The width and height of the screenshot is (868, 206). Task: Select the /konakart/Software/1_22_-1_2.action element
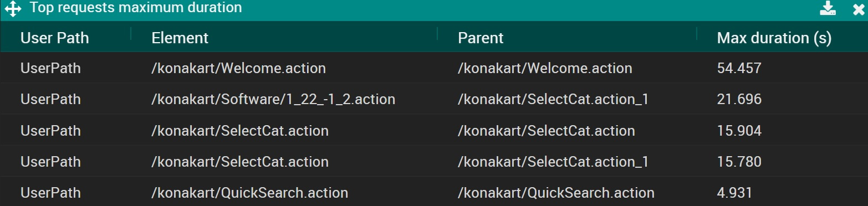pyautogui.click(x=273, y=100)
